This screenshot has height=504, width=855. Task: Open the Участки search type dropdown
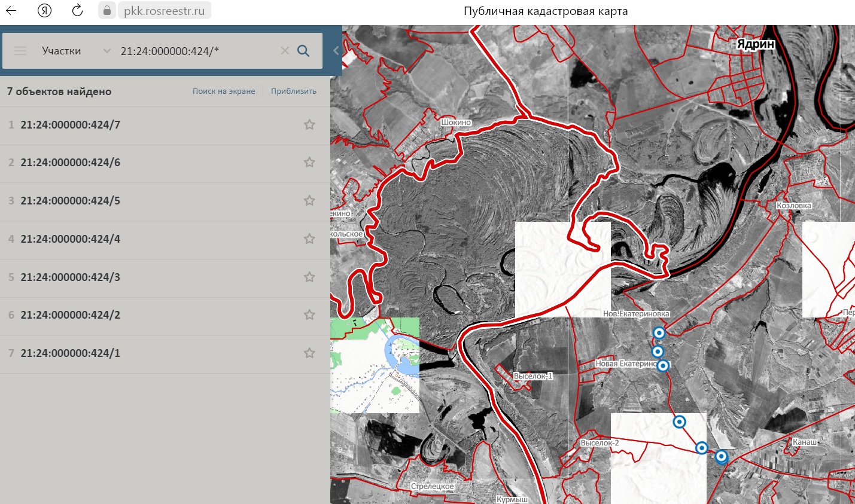click(76, 51)
